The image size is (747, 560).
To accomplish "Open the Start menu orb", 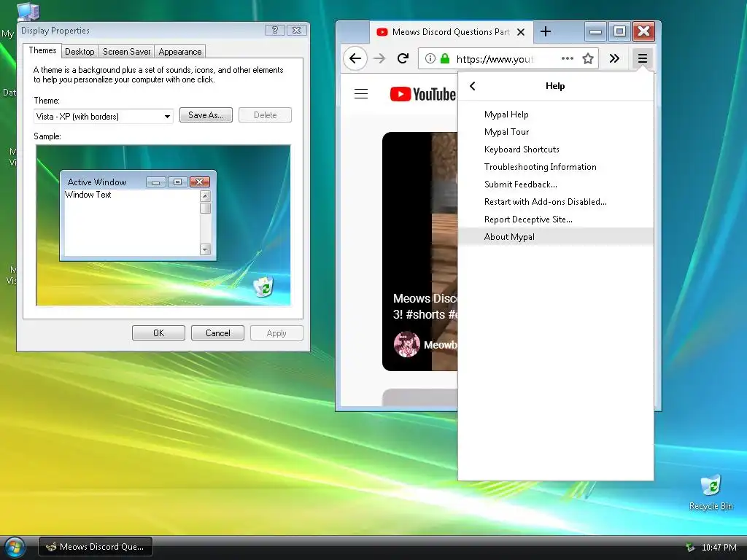I will click(14, 548).
